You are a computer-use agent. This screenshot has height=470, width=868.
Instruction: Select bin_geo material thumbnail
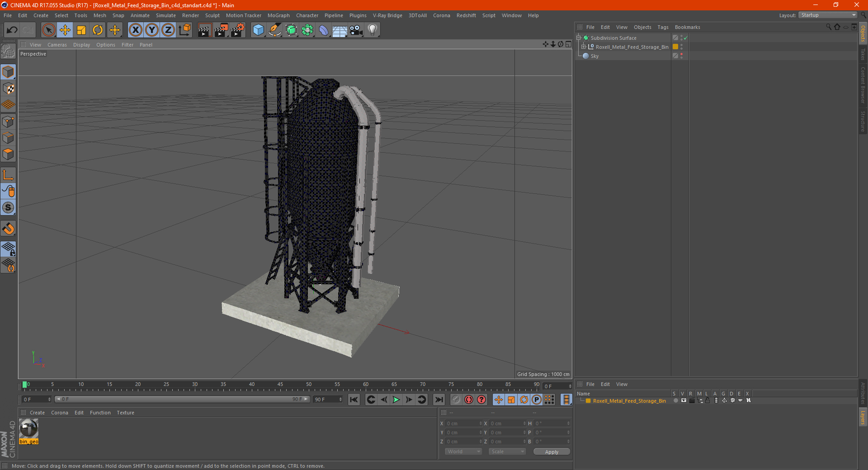tap(28, 428)
